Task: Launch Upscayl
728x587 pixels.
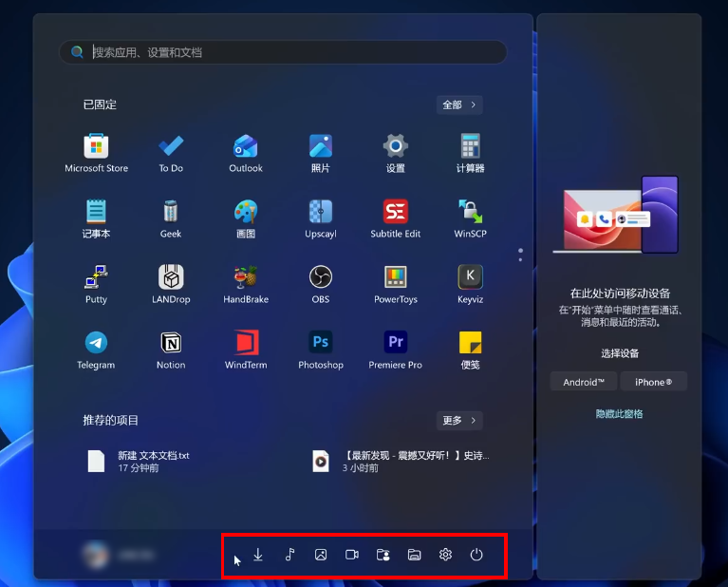Action: pos(321,218)
